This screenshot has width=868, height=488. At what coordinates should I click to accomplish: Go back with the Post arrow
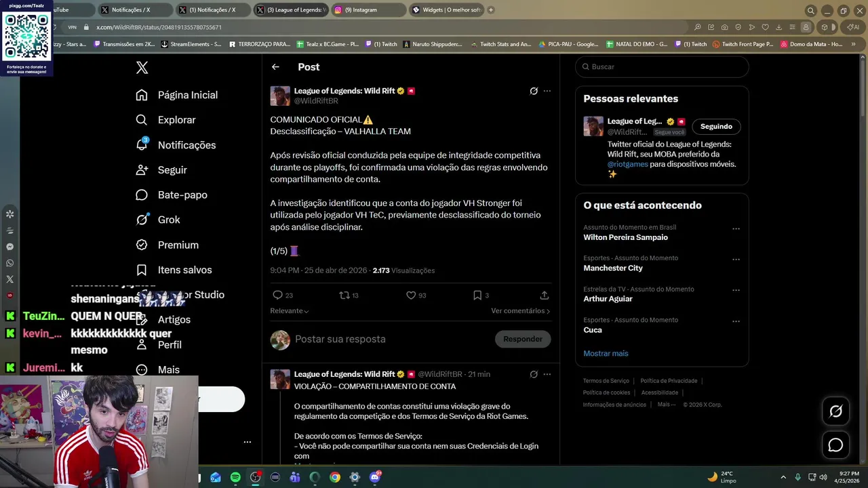275,67
